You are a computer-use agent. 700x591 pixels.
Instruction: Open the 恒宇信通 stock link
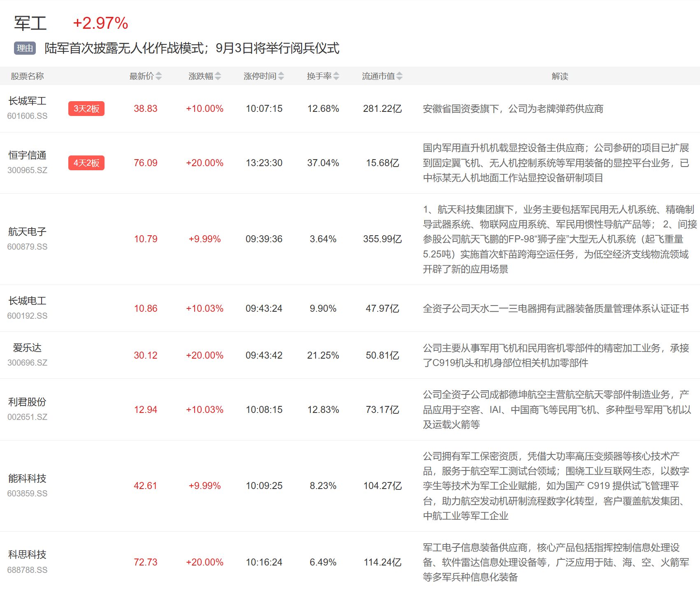[x=27, y=155]
